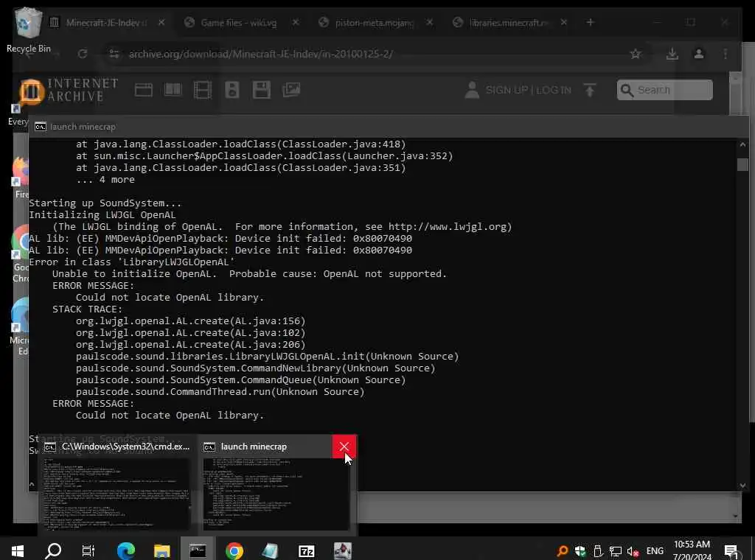Close the piston-meta.mojang tab

[430, 23]
